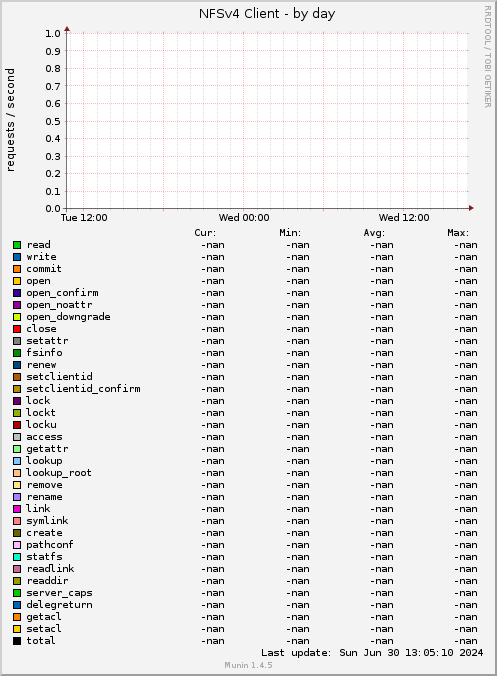This screenshot has width=497, height=676.
Task: Select the 'rename' legend label
Action: click(x=44, y=497)
